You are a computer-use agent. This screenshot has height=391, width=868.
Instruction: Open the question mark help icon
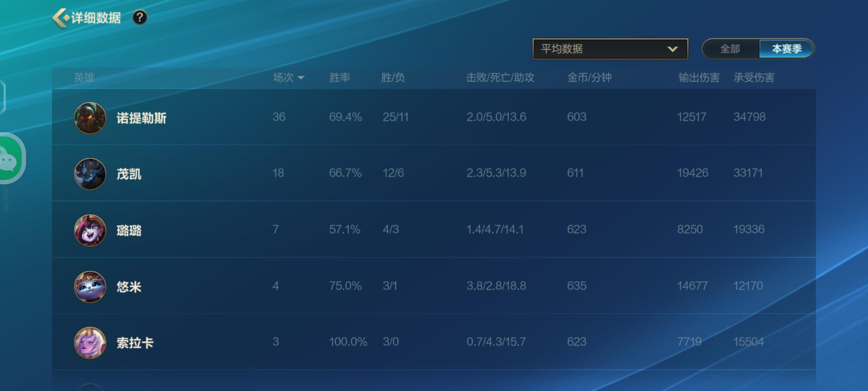(x=140, y=17)
